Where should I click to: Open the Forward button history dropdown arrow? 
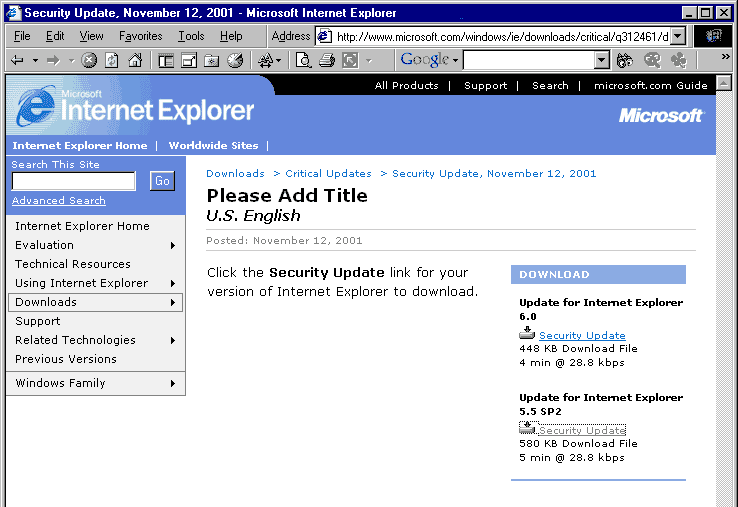pos(72,61)
